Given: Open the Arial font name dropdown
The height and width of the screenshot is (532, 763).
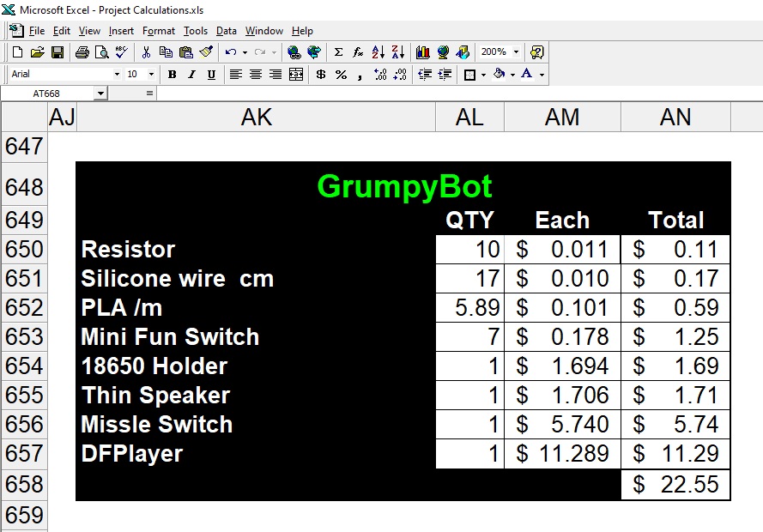Looking at the screenshot, I should [x=116, y=75].
